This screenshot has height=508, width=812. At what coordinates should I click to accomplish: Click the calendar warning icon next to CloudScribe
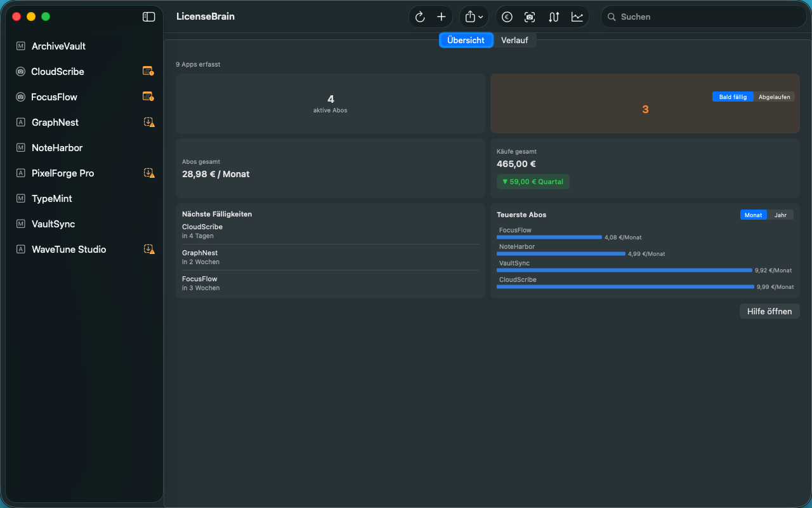click(148, 71)
